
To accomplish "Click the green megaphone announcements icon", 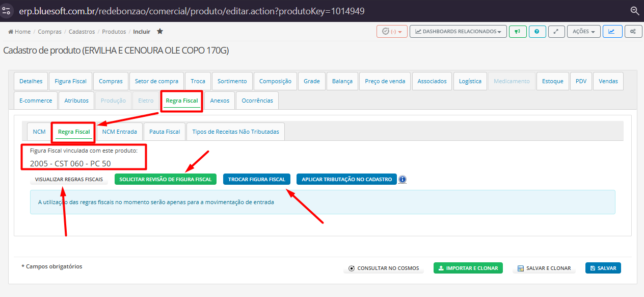I will pos(517,32).
